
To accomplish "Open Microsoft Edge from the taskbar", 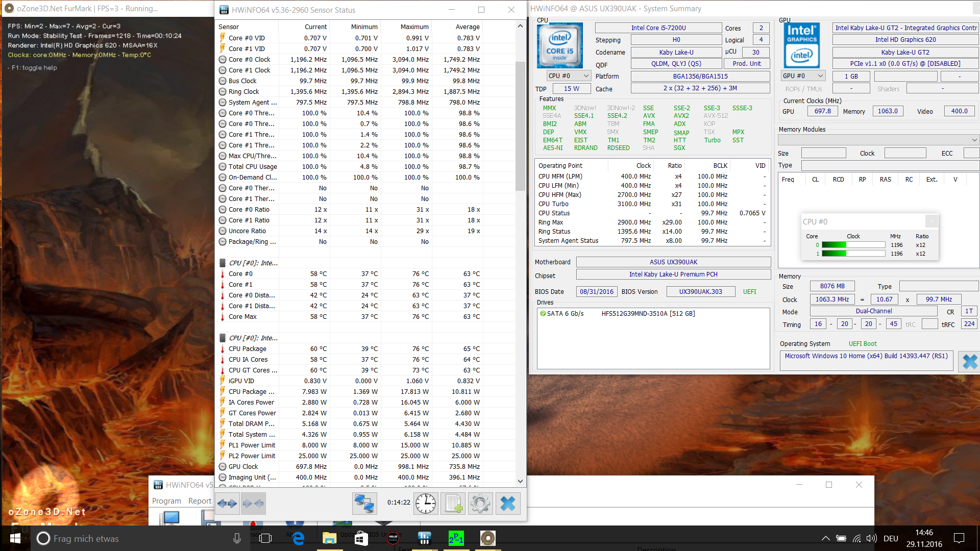I will pyautogui.click(x=298, y=538).
